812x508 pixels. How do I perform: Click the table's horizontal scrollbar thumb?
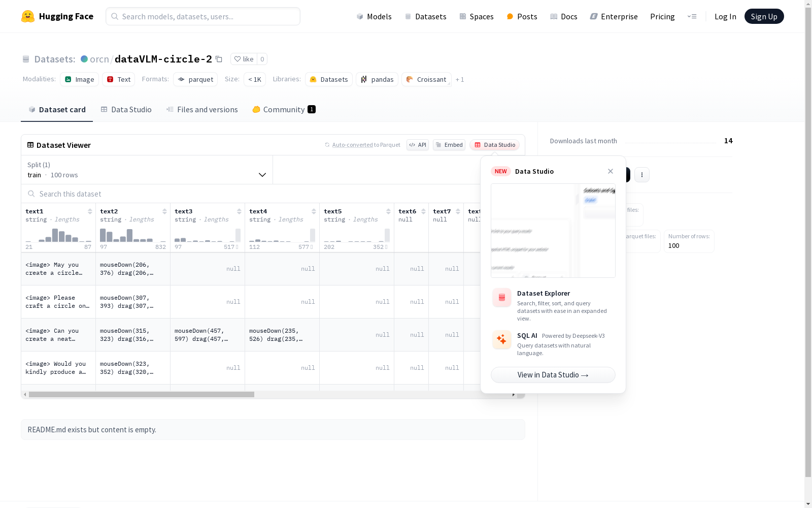[x=142, y=394]
